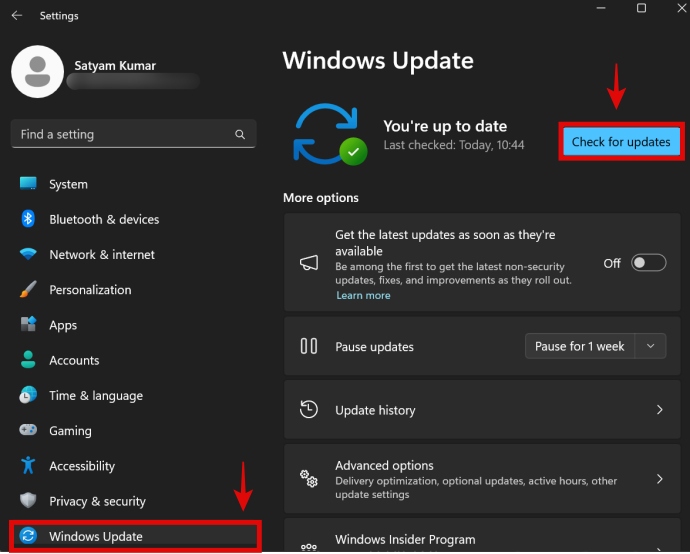The width and height of the screenshot is (690, 554).
Task: Click the search magnifier icon
Action: tap(240, 134)
